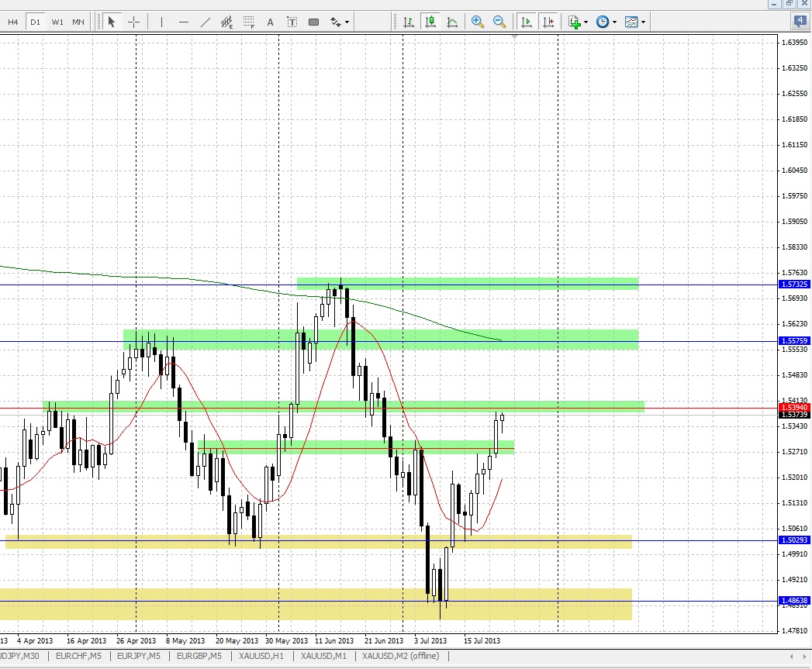This screenshot has width=812, height=669.
Task: Expand the arrows tool dropdown
Action: (347, 22)
